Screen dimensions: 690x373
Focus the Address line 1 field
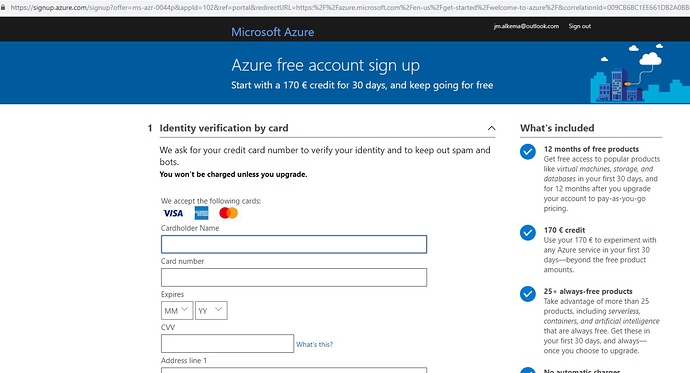294,370
